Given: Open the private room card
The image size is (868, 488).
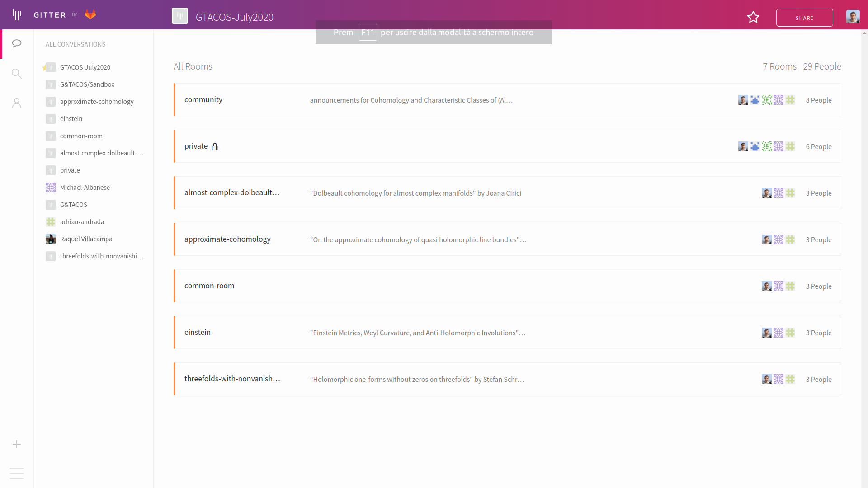Looking at the screenshot, I should coord(507,146).
